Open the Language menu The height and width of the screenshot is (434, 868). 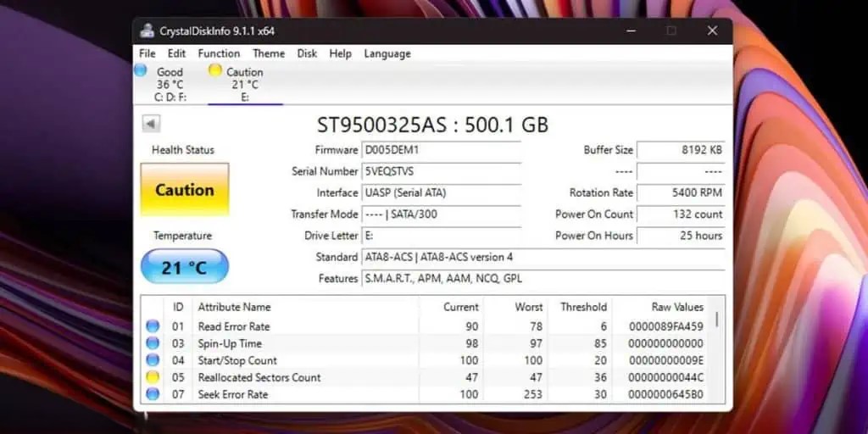point(387,53)
